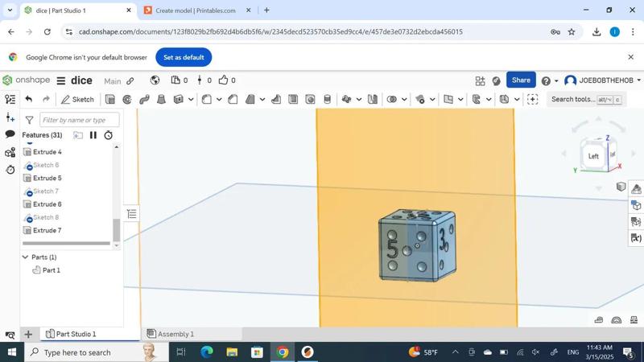Click the stopwatch icon beside Features header
Image resolution: width=644 pixels, height=362 pixels.
tap(108, 135)
